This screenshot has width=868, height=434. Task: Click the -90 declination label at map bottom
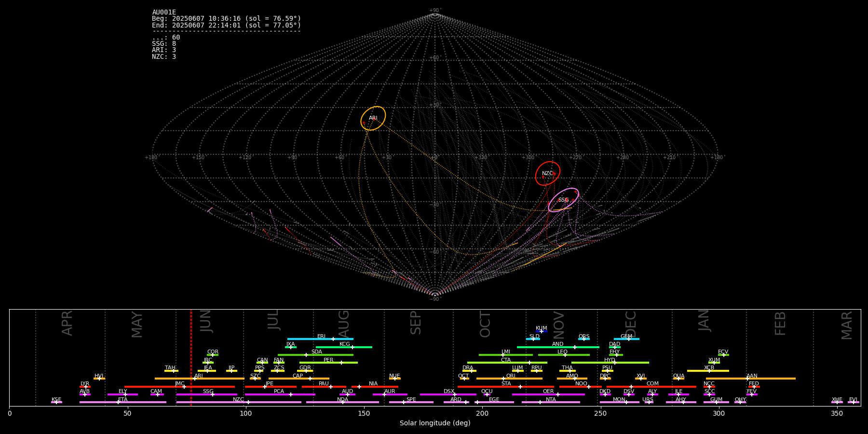tap(434, 299)
